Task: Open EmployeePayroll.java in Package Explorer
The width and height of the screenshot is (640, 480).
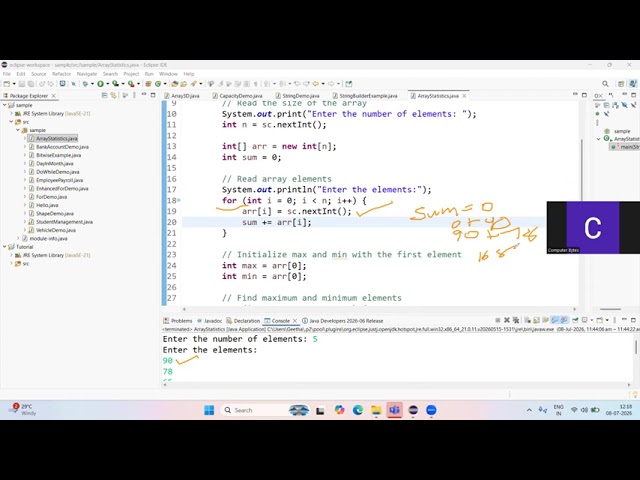Action: pos(60,180)
